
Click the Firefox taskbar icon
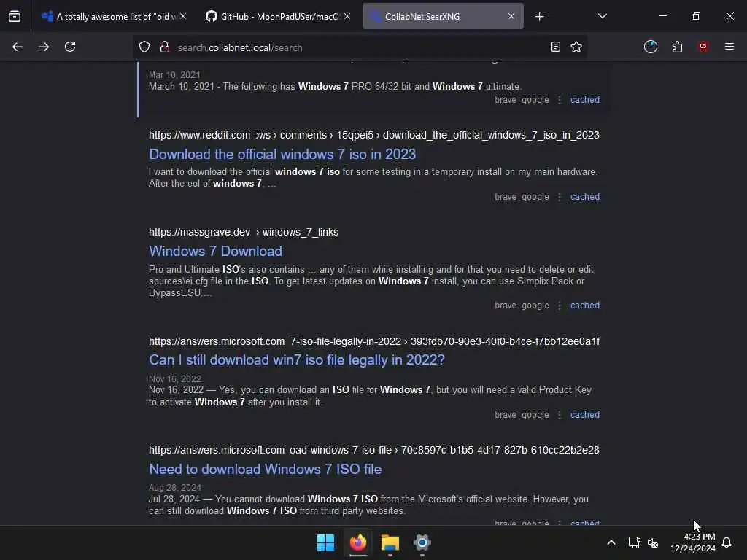358,542
